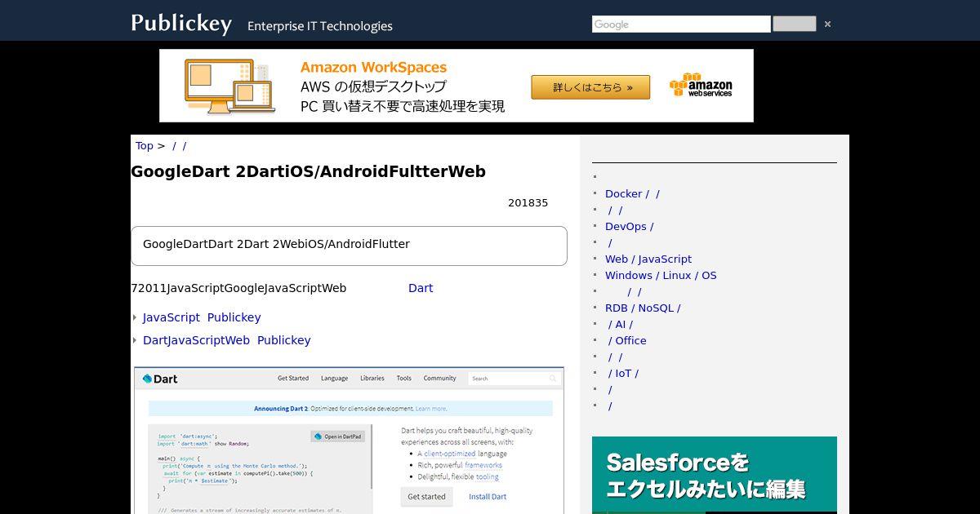Click the Dart website screenshot image
Image resolution: width=980 pixels, height=514 pixels.
349,441
